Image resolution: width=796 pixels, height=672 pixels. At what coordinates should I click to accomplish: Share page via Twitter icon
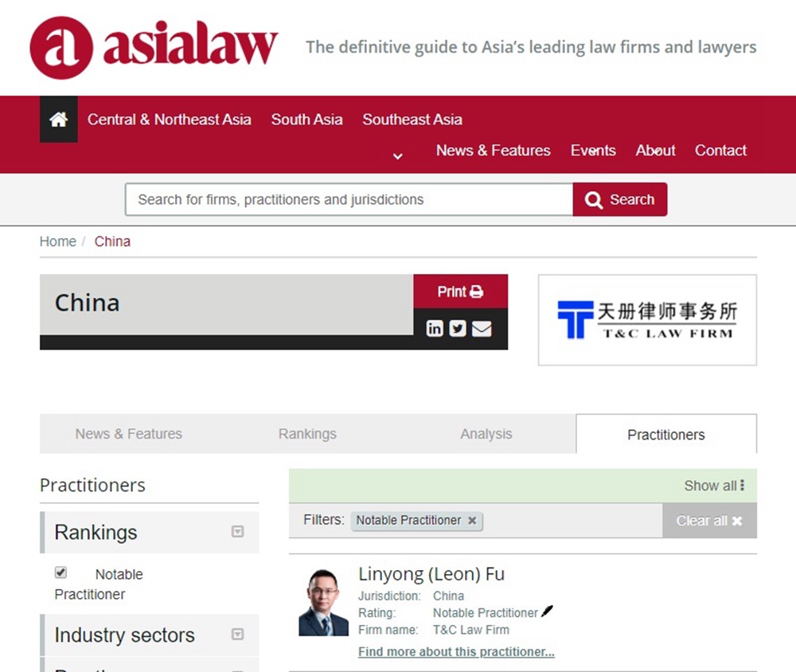[x=458, y=329]
